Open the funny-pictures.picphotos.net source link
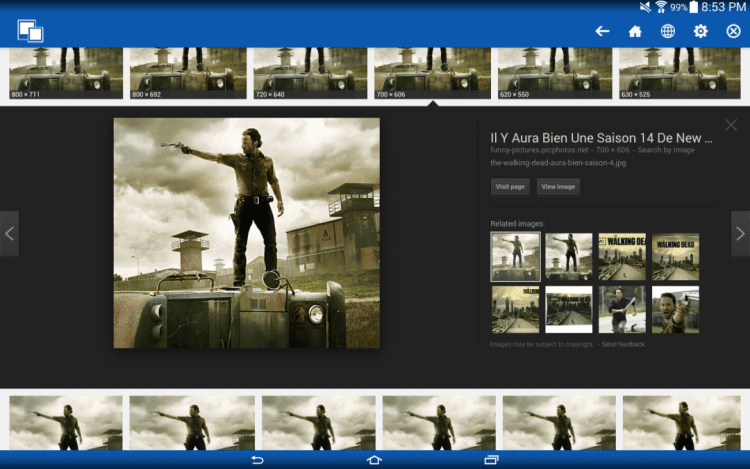 pyautogui.click(x=539, y=150)
